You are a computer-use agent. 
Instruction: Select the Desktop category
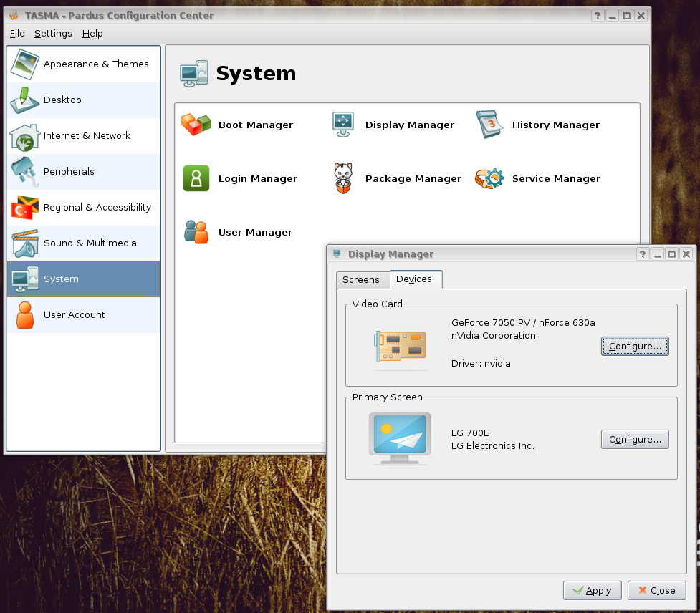(83, 100)
